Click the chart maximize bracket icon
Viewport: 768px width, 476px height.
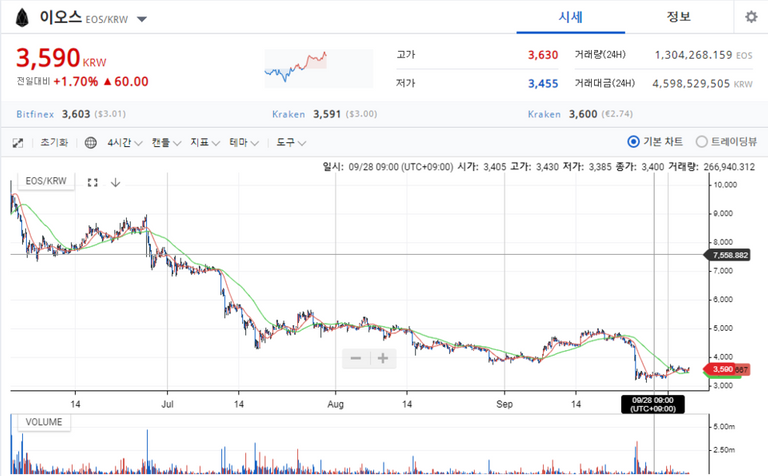coord(93,182)
